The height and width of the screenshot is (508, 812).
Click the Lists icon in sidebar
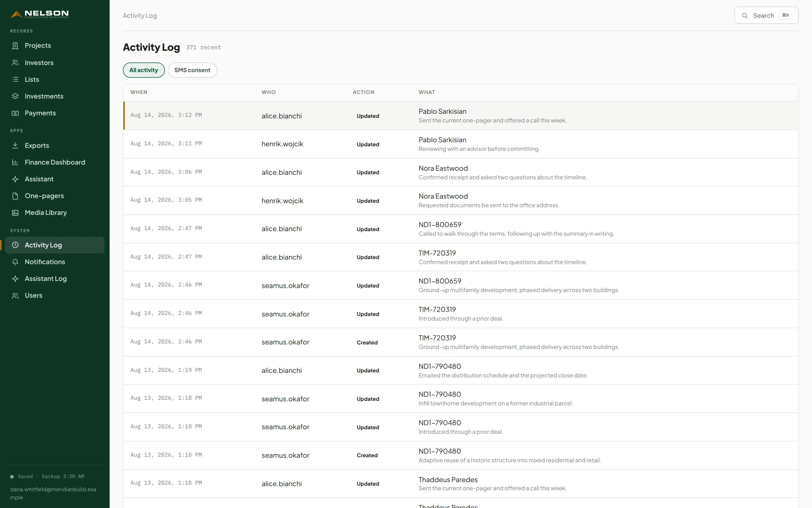[15, 79]
